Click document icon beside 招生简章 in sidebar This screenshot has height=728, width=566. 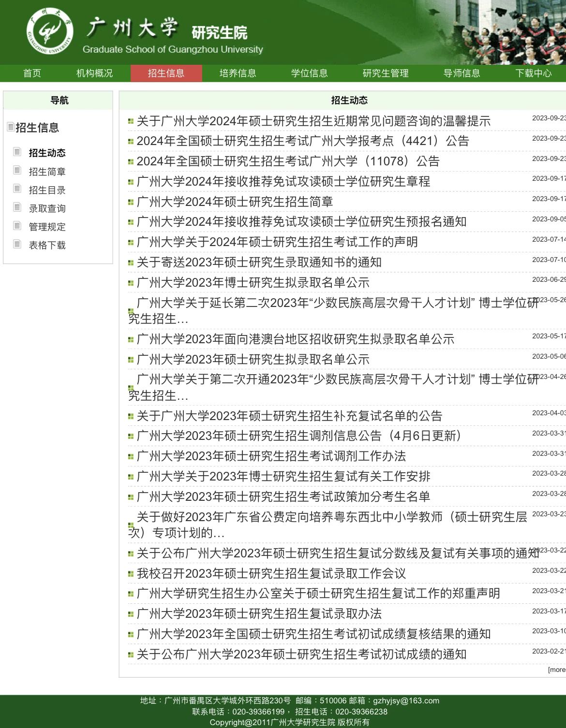[17, 170]
